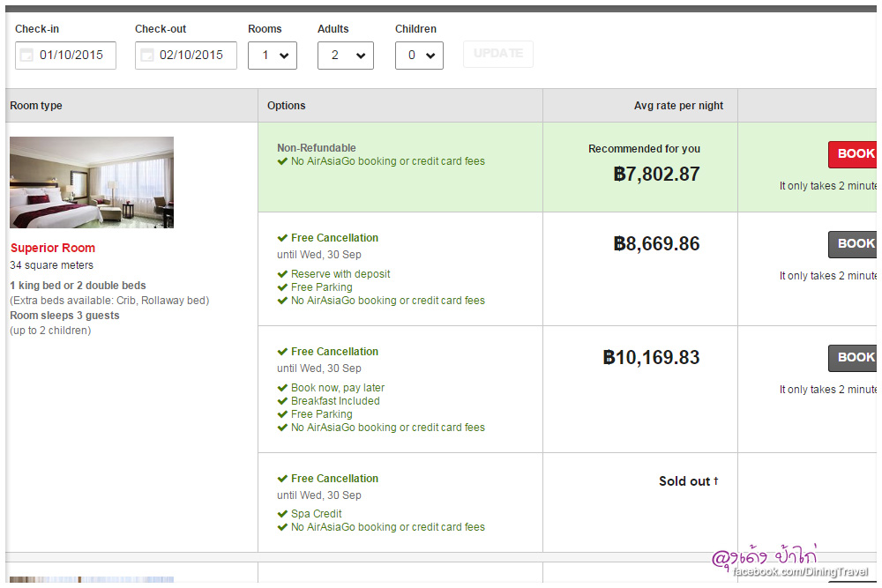Image resolution: width=882 pixels, height=588 pixels.
Task: Click checkmark icon beside Reserve with deposit
Action: 282,274
